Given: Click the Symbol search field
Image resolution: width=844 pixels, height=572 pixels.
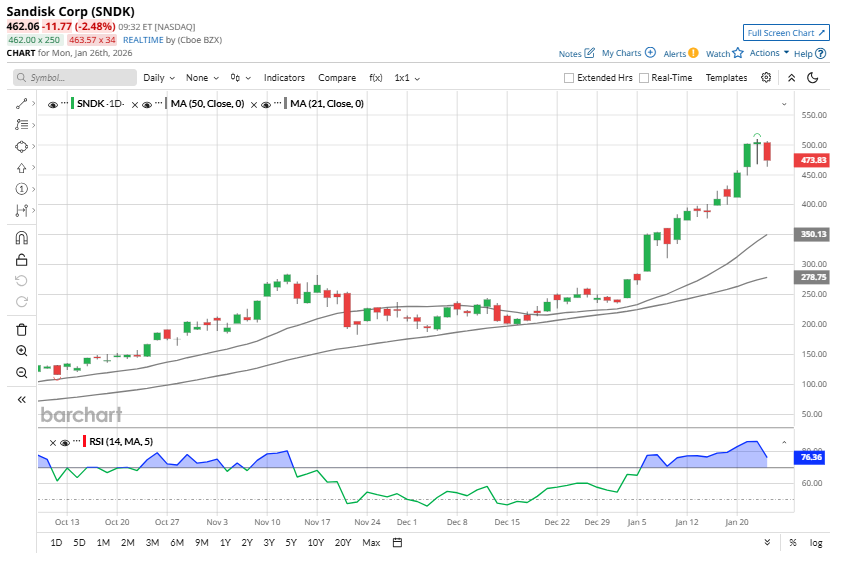Looking at the screenshot, I should (x=75, y=78).
